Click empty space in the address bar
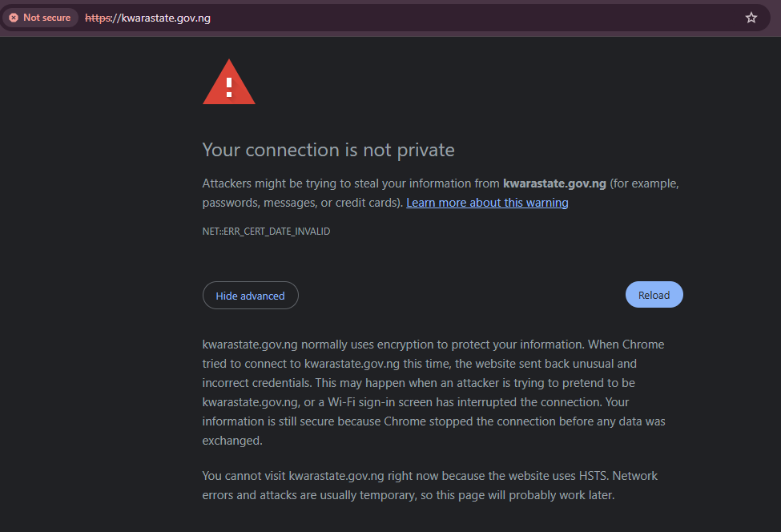Screen dimensions: 781x532 point(481,18)
